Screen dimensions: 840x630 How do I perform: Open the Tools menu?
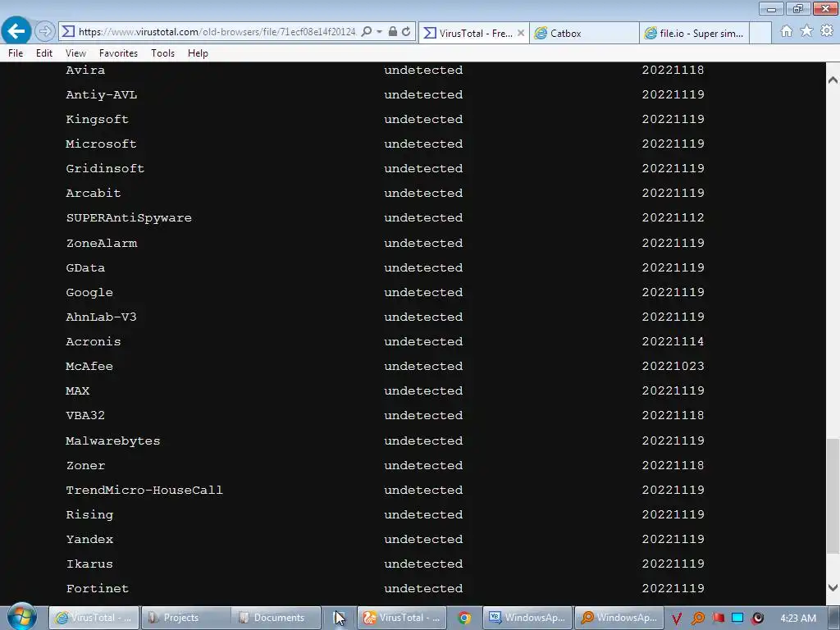point(163,53)
